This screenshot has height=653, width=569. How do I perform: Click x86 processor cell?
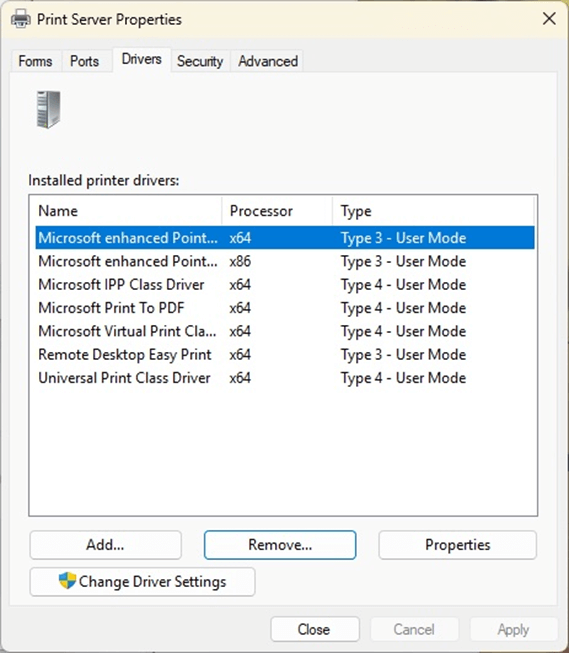(240, 261)
